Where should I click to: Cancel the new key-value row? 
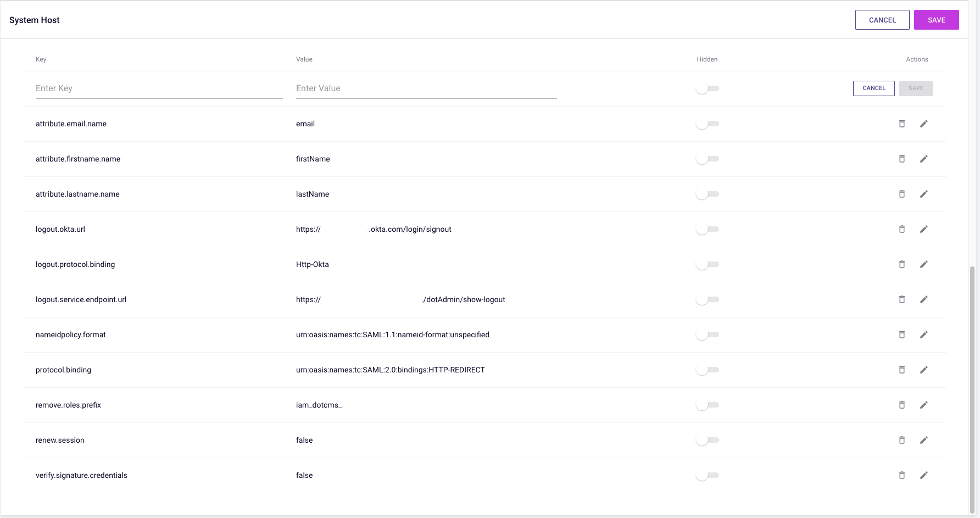(x=873, y=88)
